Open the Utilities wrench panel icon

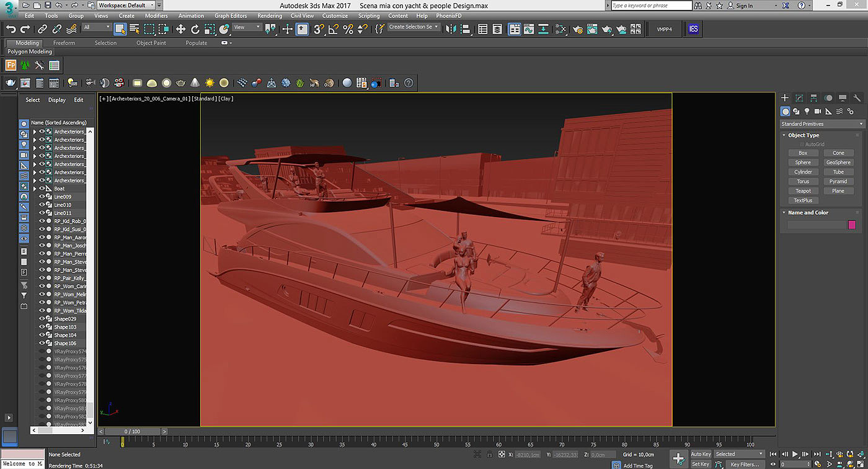point(857,98)
